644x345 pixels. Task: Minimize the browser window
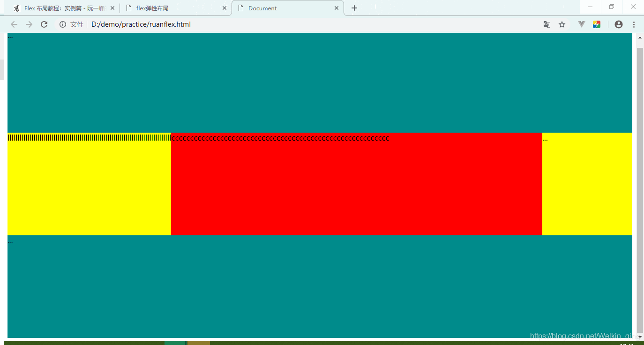(590, 7)
